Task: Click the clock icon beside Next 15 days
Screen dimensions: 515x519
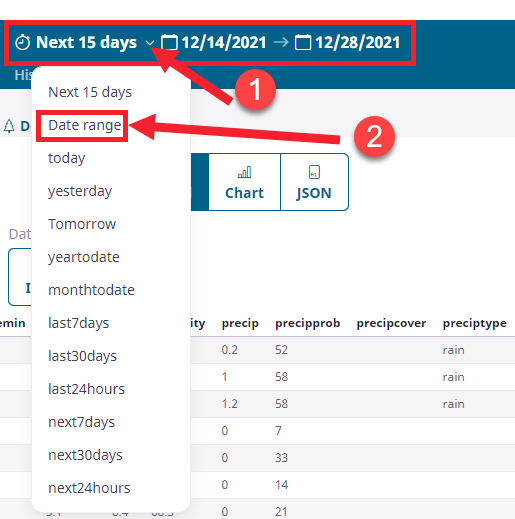Action: (x=23, y=43)
